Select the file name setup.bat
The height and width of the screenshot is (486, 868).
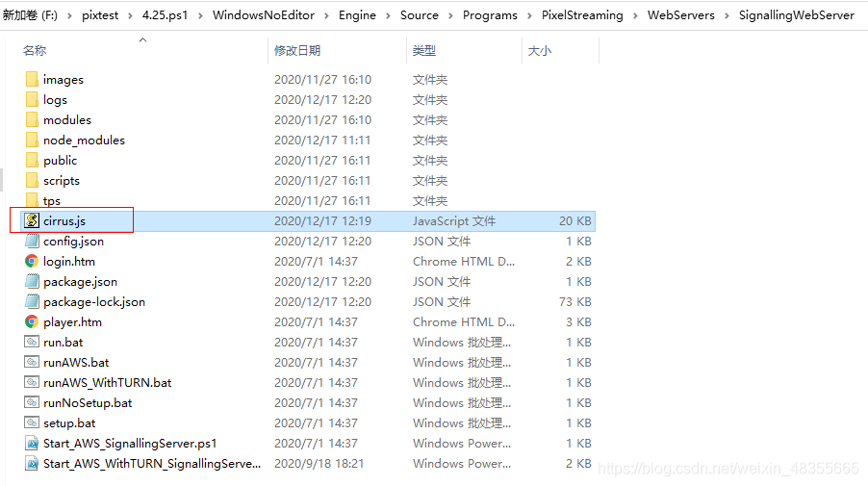(x=69, y=422)
